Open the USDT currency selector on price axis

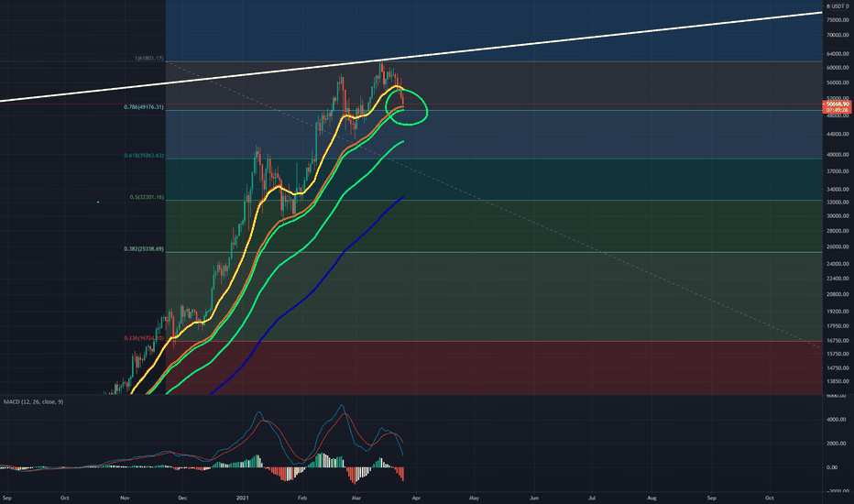[838, 6]
